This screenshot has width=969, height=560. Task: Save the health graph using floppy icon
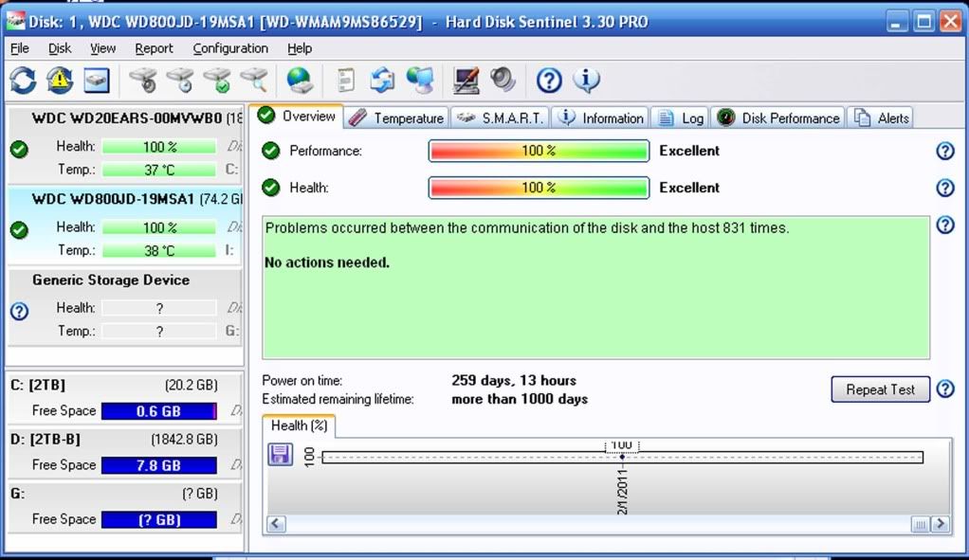tap(280, 456)
